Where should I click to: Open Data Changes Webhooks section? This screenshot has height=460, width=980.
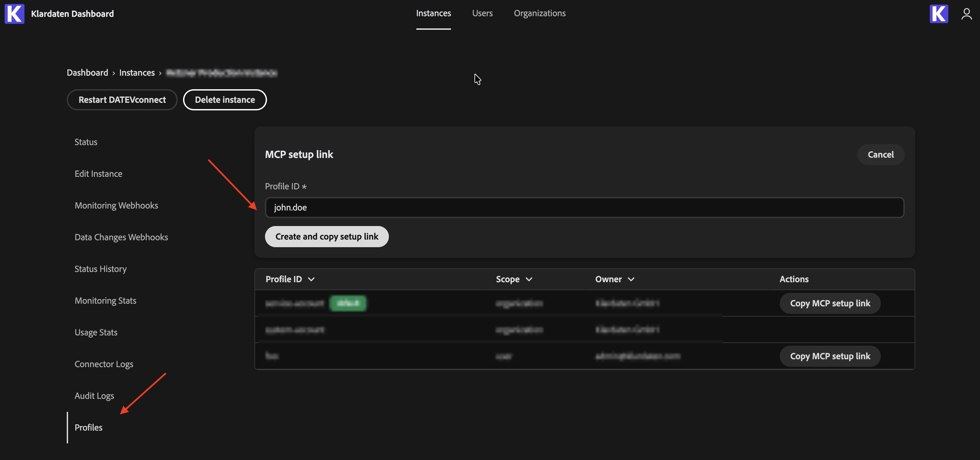pyautogui.click(x=121, y=237)
